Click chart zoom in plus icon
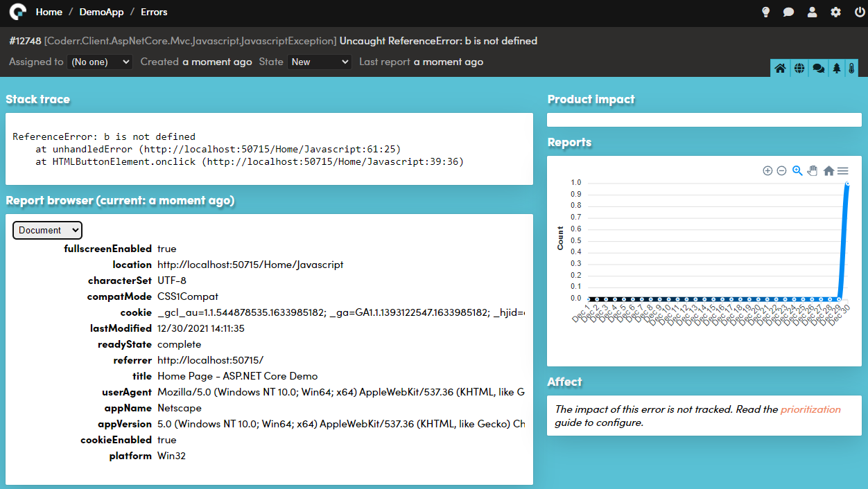This screenshot has width=868, height=489. click(x=767, y=170)
